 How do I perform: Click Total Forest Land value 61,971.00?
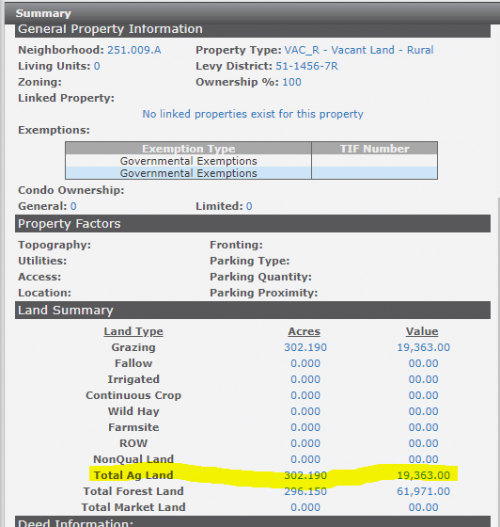point(423,491)
